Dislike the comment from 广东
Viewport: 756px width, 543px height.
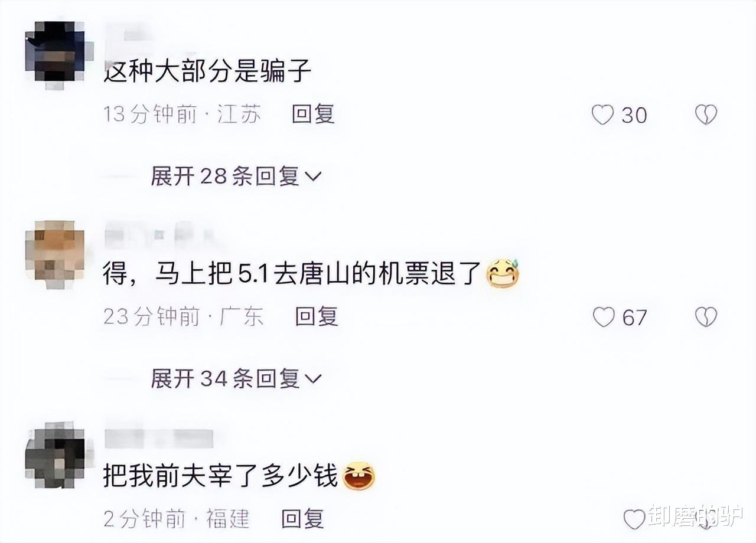[x=706, y=318]
